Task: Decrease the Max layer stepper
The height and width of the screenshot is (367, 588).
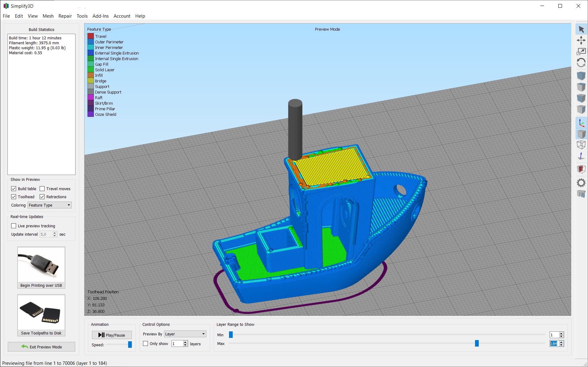Action: click(561, 345)
